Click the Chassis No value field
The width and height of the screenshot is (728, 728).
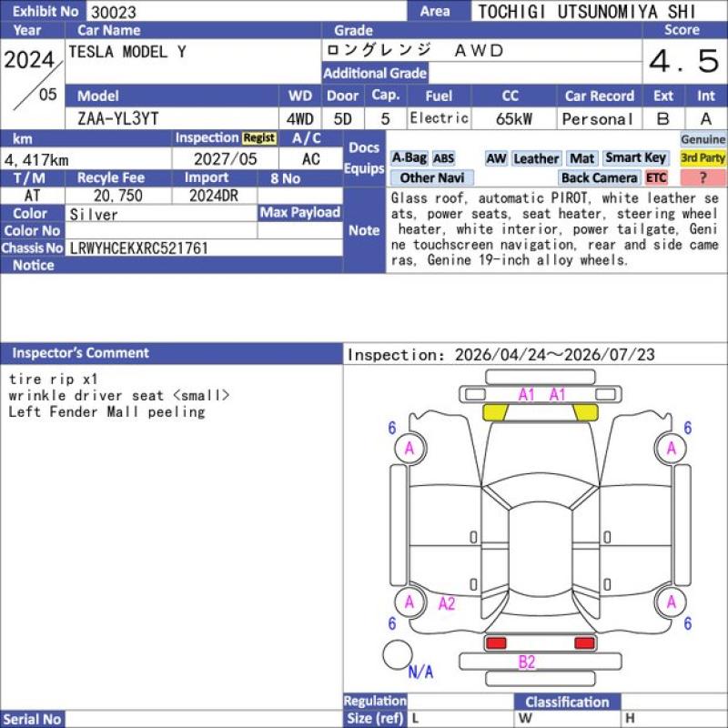204,248
